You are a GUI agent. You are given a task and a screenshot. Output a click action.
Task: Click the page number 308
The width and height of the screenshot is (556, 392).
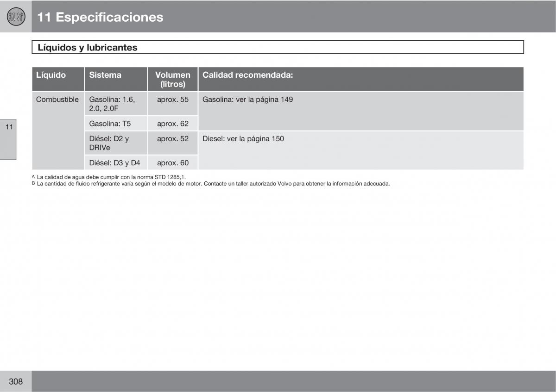point(15,381)
